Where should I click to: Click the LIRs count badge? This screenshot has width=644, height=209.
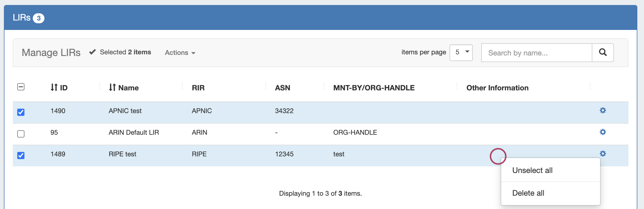pos(39,18)
